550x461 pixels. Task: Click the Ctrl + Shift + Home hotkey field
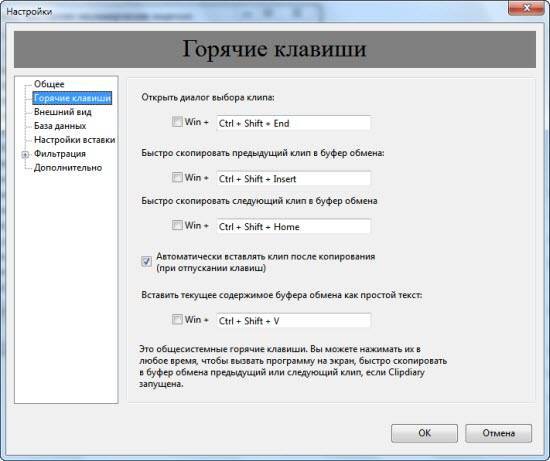point(294,226)
